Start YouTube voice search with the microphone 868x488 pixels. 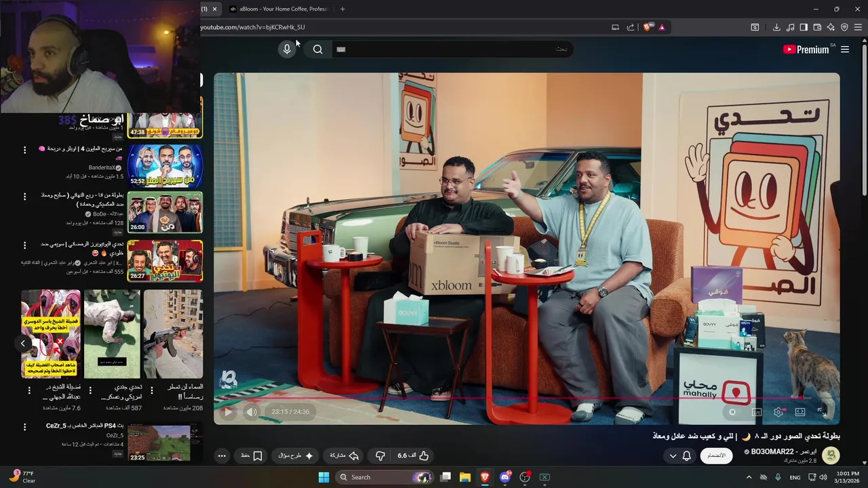287,49
